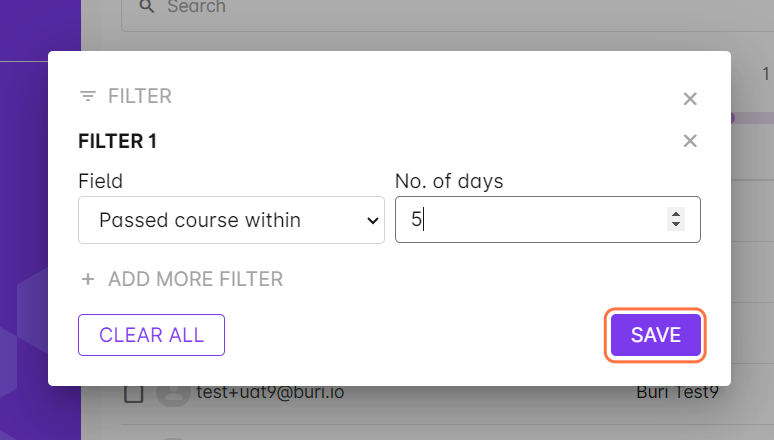The width and height of the screenshot is (774, 440).
Task: Remove Filter 1 using its X icon
Action: coord(689,141)
